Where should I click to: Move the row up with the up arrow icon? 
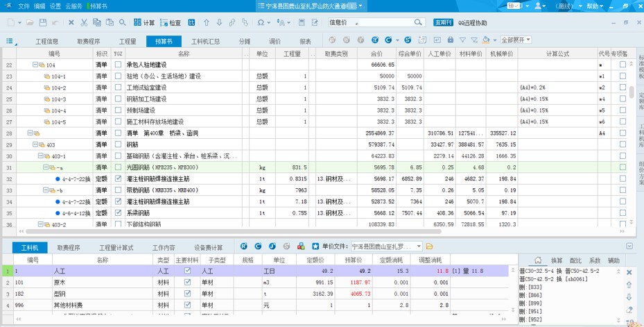pyautogui.click(x=206, y=23)
